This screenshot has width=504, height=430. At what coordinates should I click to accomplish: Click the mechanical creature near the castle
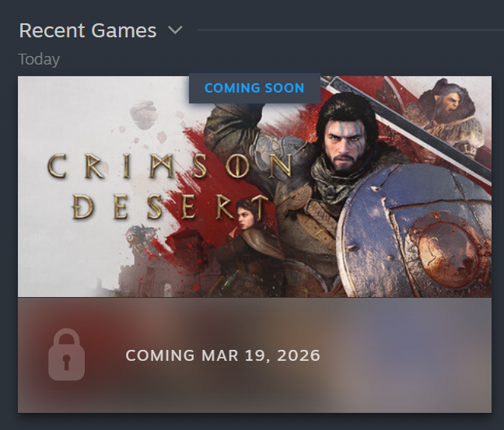[x=140, y=238]
